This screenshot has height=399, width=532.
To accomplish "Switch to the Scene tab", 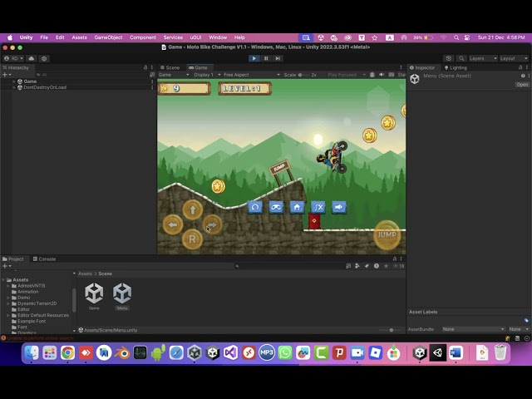I will tap(170, 67).
